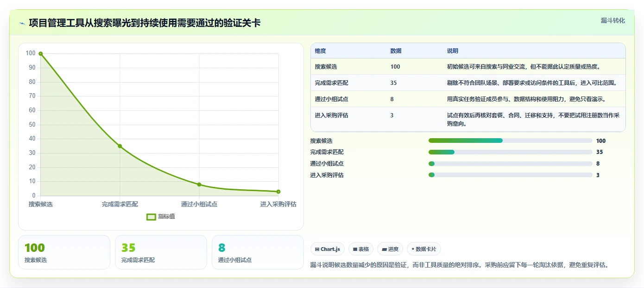This screenshot has width=644, height=288.
Task: Click the 维度 column header
Action: pos(320,51)
